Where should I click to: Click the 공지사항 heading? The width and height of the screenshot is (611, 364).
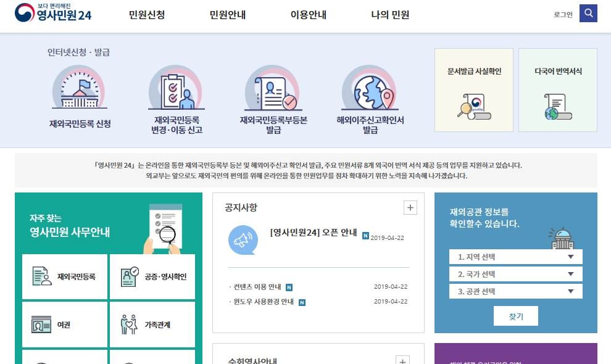(241, 207)
